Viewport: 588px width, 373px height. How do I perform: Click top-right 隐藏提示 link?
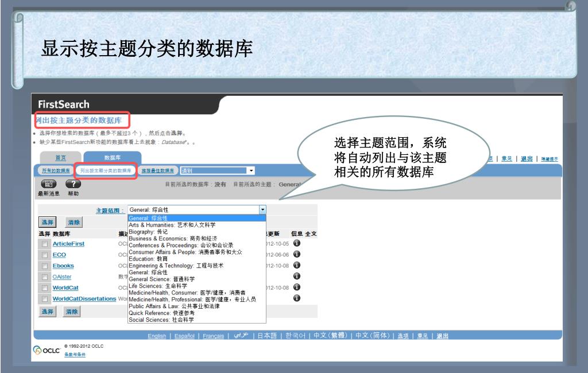[x=550, y=159]
